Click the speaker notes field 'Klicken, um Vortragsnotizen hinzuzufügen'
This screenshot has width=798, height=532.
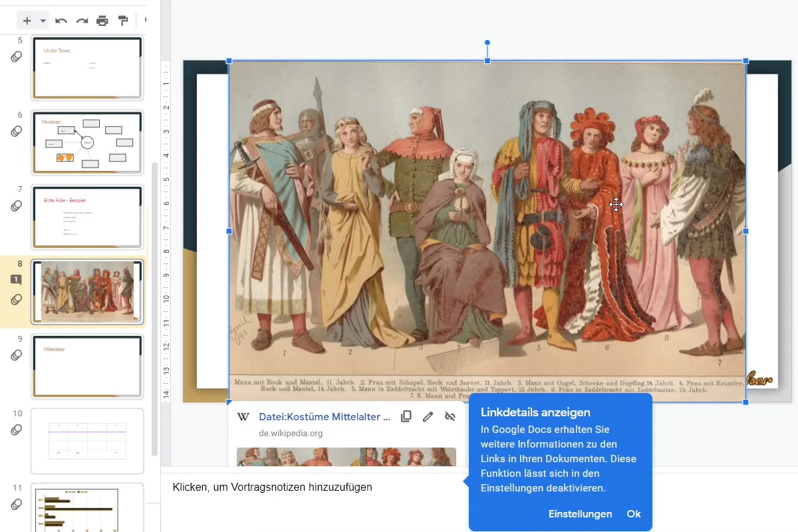click(273, 487)
